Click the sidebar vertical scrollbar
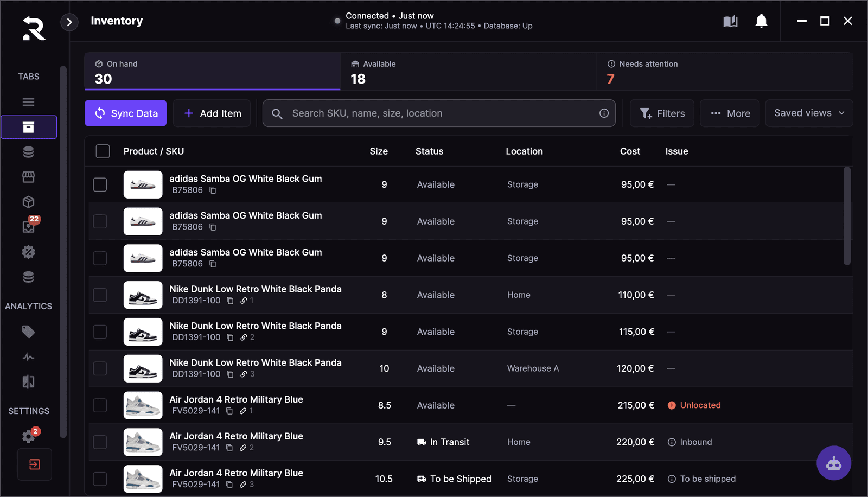This screenshot has width=868, height=497. point(63,252)
